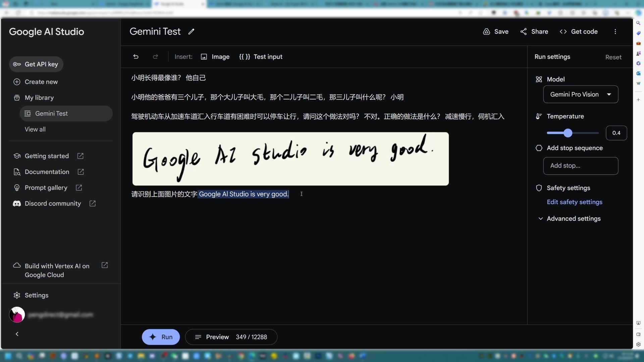Screen dimensions: 644x362
Task: Open My library section
Action: [x=33, y=98]
